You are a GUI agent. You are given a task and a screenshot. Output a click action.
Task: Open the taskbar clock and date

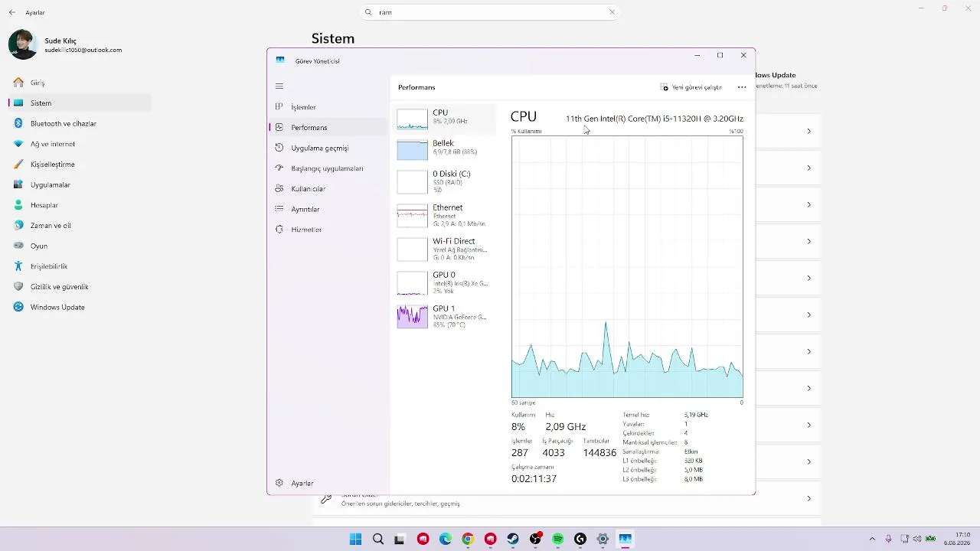pos(956,539)
